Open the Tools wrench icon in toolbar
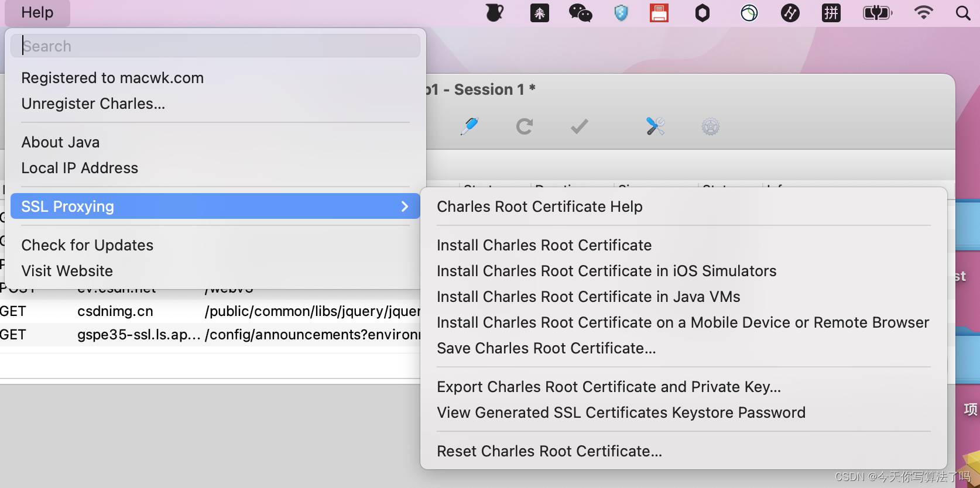 tap(655, 126)
